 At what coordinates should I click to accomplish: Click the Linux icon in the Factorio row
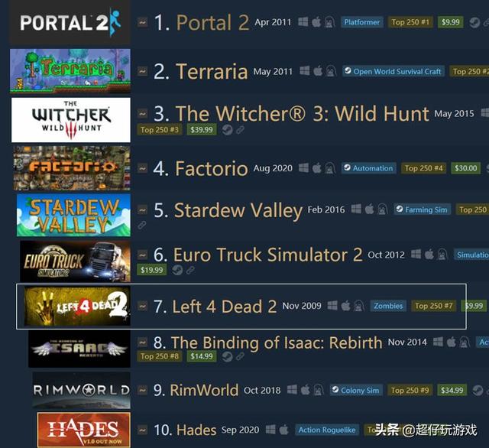coord(330,168)
